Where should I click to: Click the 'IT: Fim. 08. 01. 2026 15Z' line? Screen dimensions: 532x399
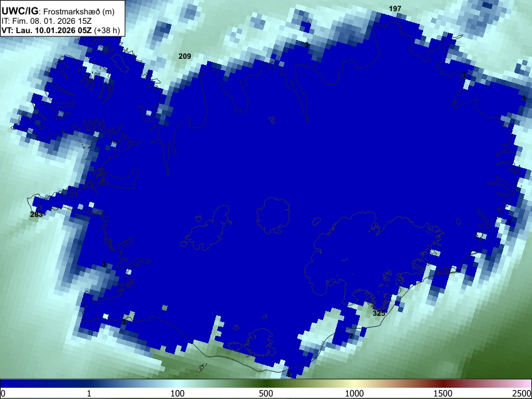(x=46, y=21)
